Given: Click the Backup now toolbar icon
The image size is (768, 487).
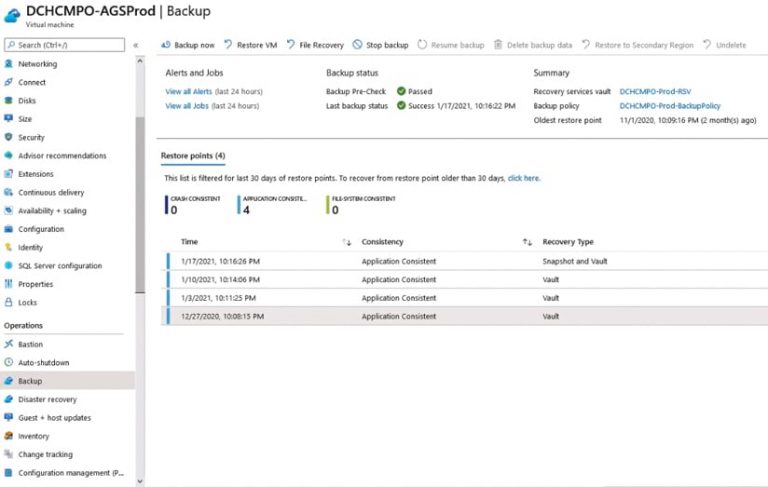Looking at the screenshot, I should pos(167,45).
